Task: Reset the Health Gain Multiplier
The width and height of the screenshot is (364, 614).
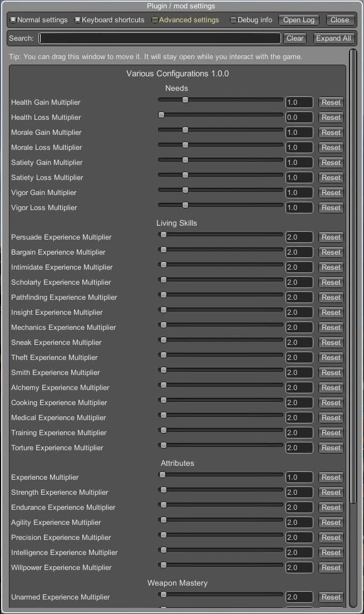Action: click(331, 102)
